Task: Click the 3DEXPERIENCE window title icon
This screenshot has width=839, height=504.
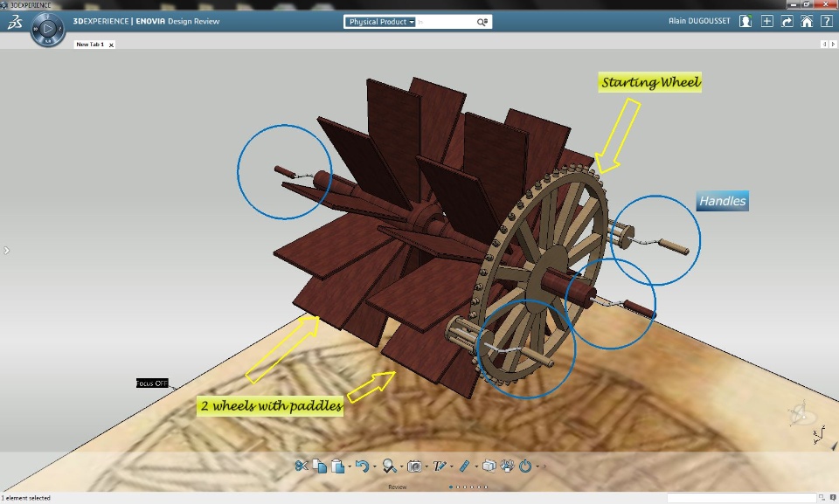Action: [x=4, y=5]
